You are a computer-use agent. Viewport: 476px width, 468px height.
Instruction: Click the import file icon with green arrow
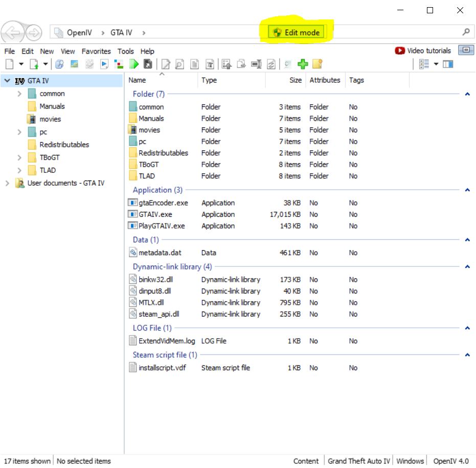(34, 64)
